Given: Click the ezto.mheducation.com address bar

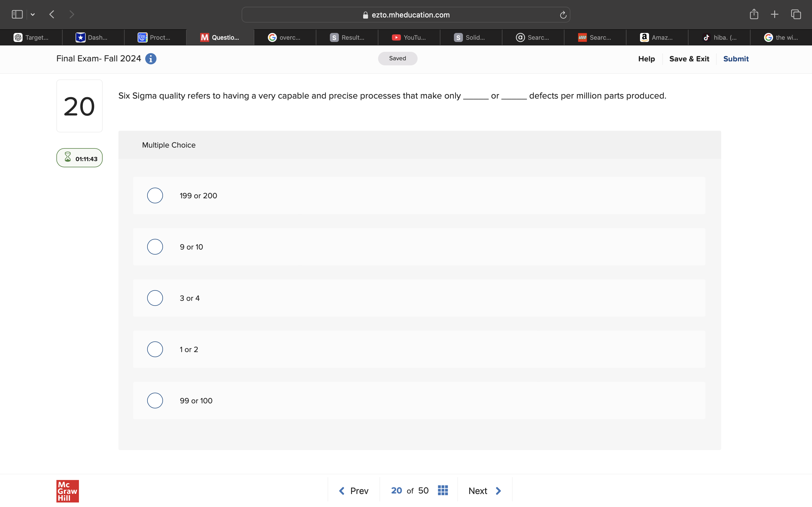Looking at the screenshot, I should click(x=406, y=15).
